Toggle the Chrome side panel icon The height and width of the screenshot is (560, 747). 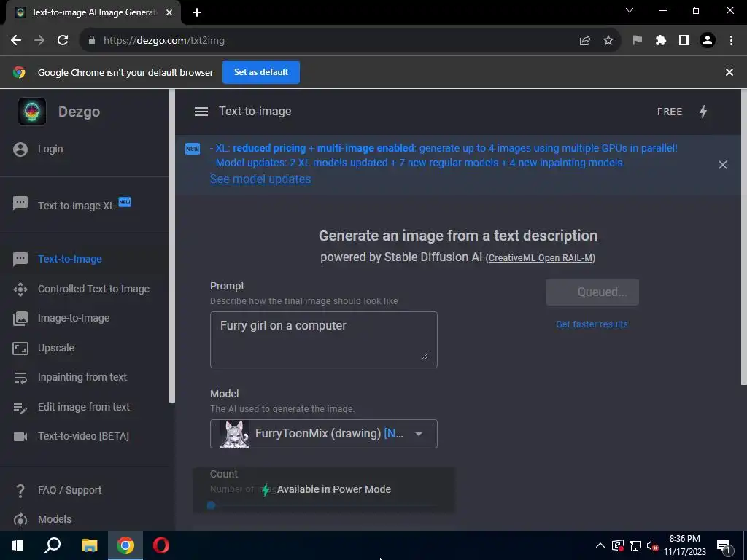684,41
